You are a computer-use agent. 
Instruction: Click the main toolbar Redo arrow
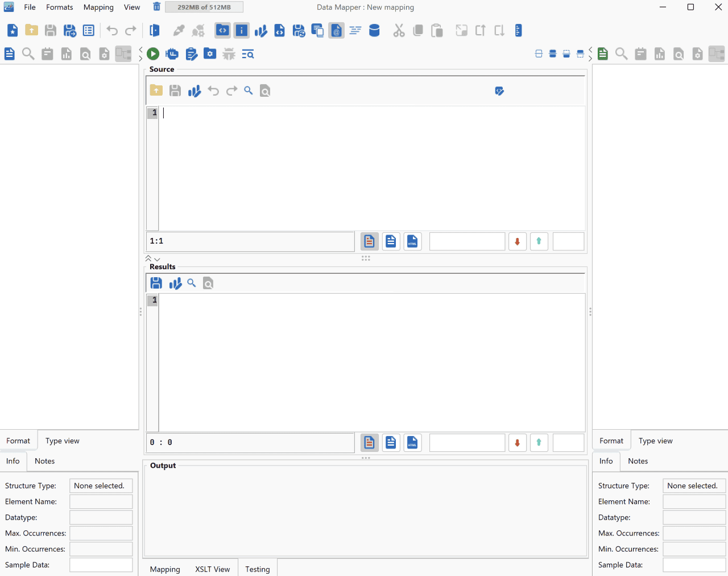pos(131,31)
